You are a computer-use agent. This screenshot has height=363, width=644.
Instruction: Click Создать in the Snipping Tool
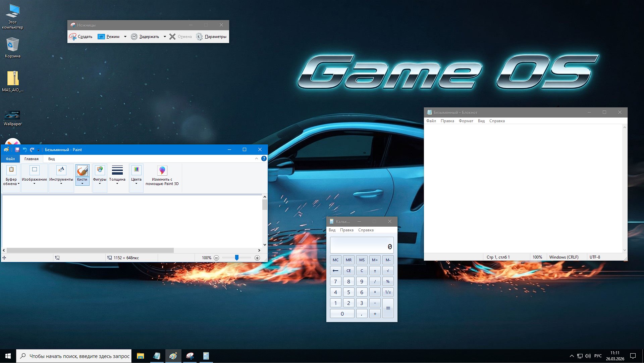[81, 37]
